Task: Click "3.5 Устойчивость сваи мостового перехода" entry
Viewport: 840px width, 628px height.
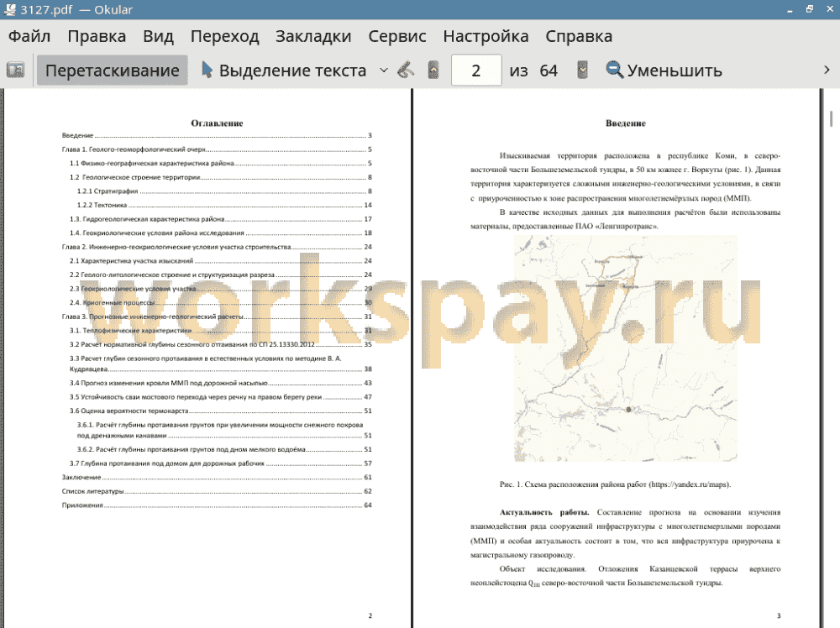Action: pos(221,397)
